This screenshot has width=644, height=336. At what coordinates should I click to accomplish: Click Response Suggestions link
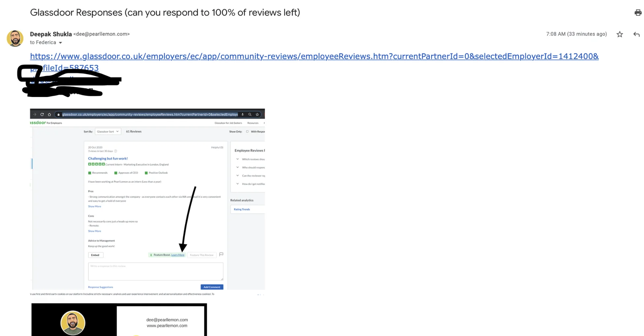[x=101, y=287]
